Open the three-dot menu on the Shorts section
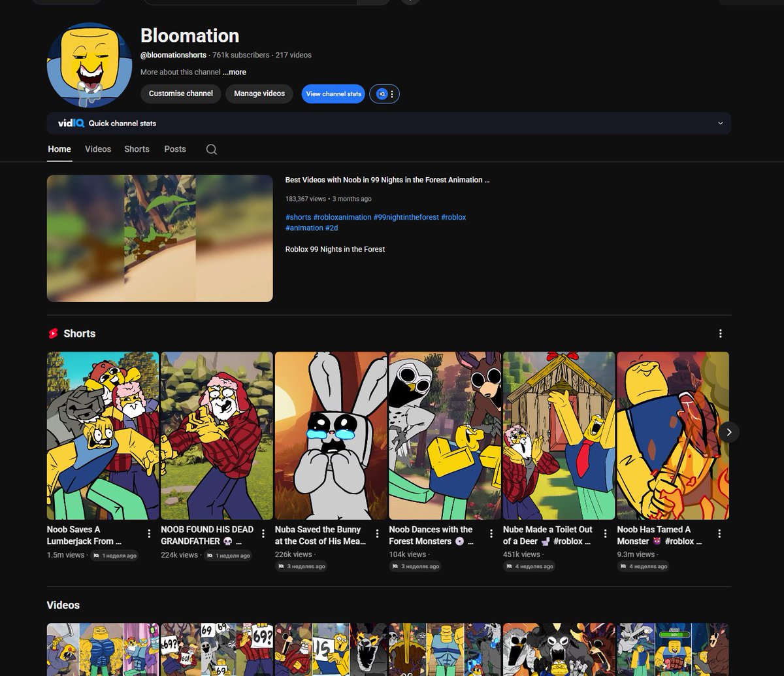This screenshot has height=676, width=784. click(720, 333)
